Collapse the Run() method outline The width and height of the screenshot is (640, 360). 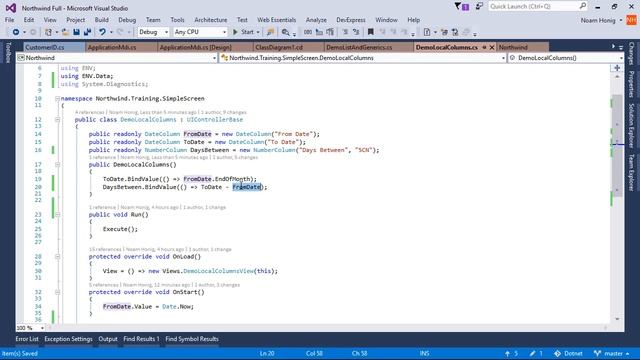tap(58, 214)
